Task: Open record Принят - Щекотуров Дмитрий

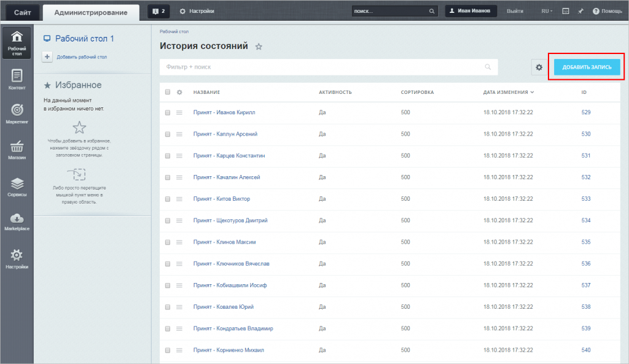Action: (230, 220)
